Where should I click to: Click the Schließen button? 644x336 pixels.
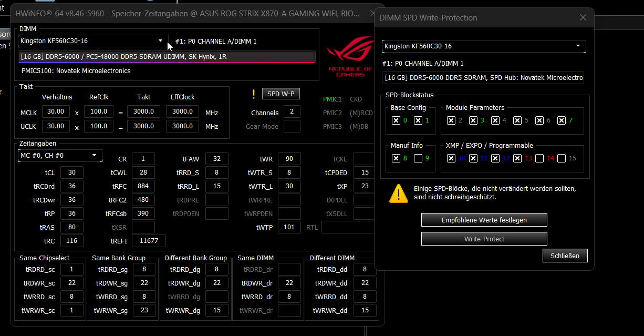(x=565, y=256)
